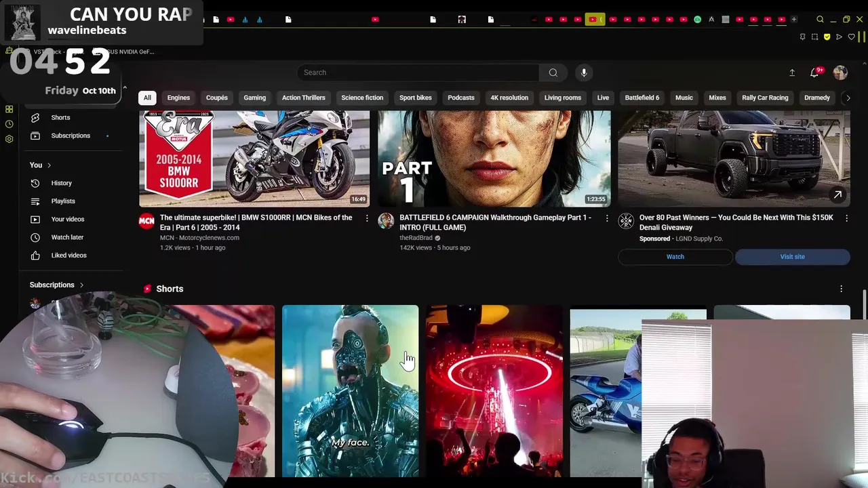This screenshot has height=488, width=868.
Task: Click the Watch button on ad
Action: coord(675,257)
